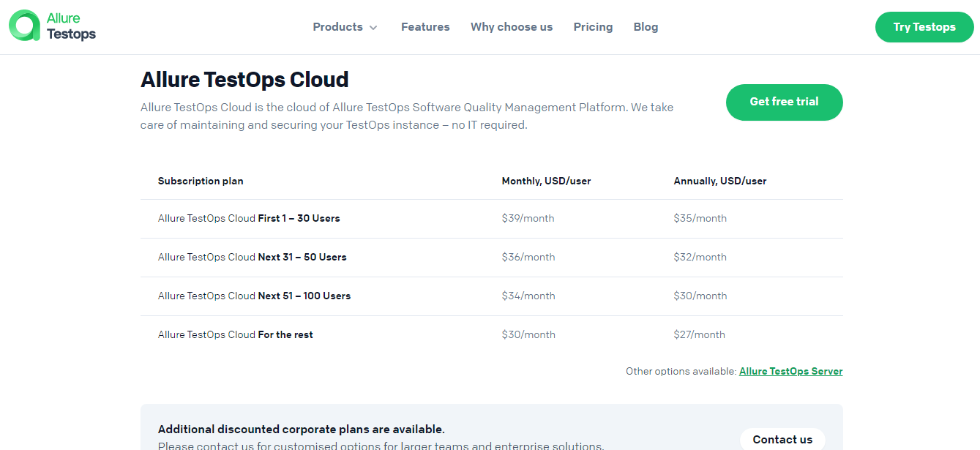Image resolution: width=980 pixels, height=450 pixels.
Task: Click the Monthly, USD/user column header
Action: 546,181
